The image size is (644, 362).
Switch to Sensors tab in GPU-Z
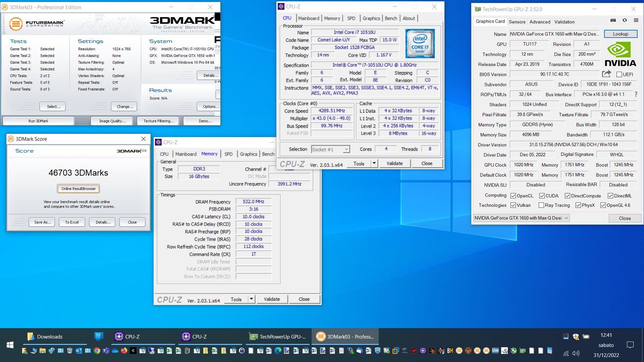(517, 21)
